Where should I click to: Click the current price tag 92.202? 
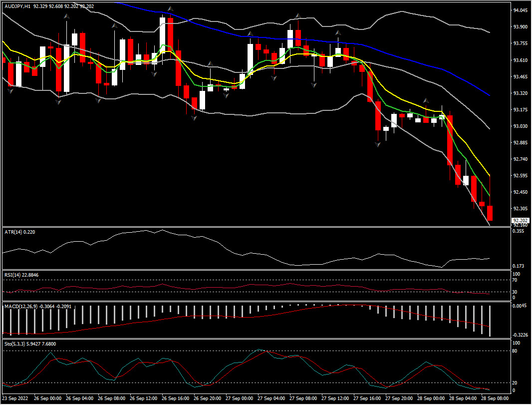click(x=520, y=220)
